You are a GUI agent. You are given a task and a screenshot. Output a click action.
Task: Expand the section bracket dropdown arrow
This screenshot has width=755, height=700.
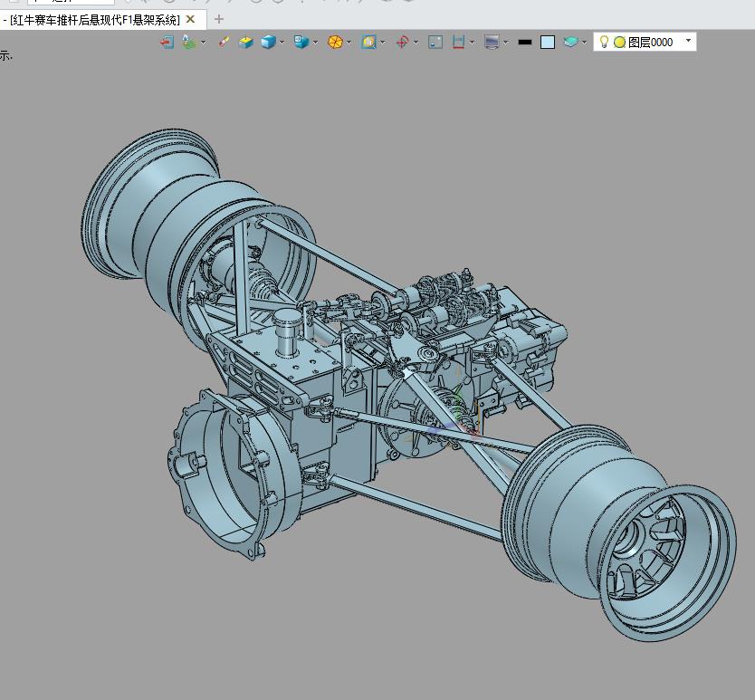(473, 43)
